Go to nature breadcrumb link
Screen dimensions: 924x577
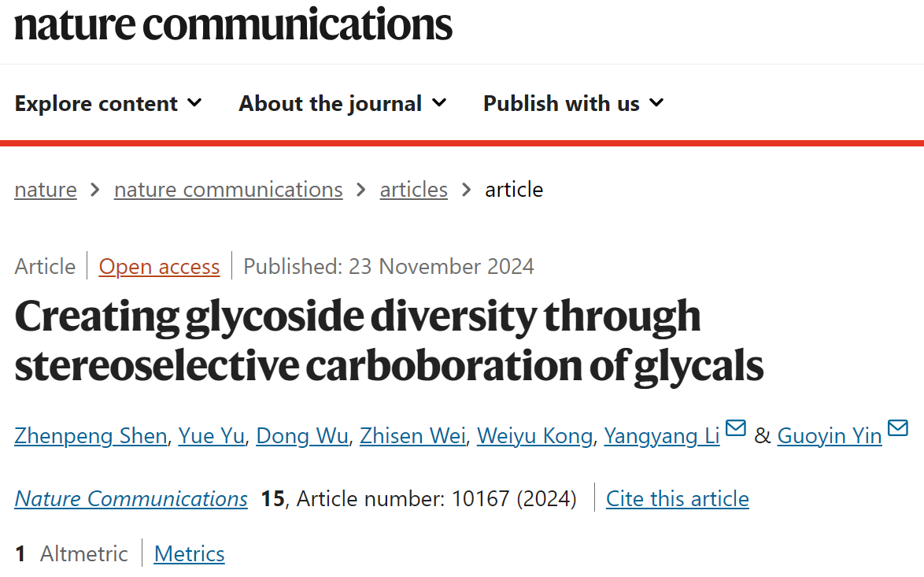click(x=46, y=190)
